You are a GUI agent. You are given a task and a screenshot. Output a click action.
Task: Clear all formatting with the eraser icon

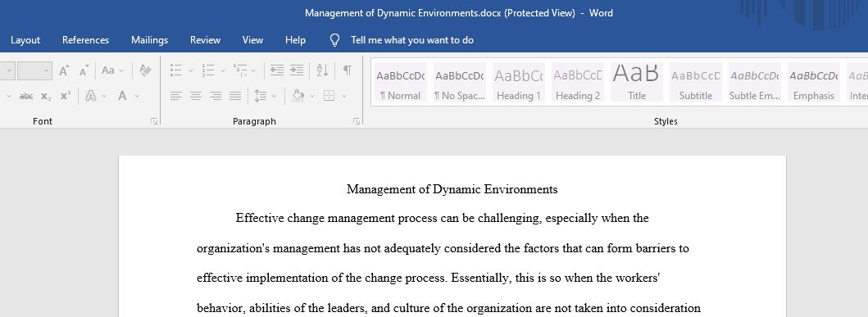pyautogui.click(x=145, y=70)
